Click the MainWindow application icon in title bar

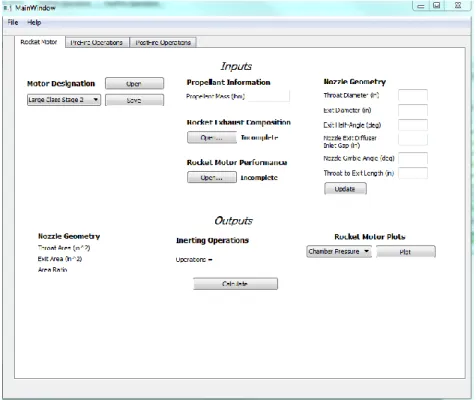(7, 8)
